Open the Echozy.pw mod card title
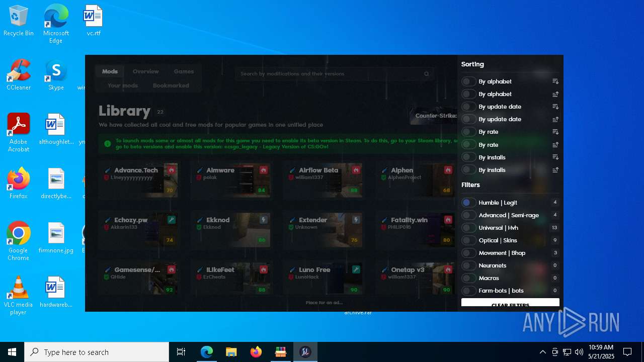This screenshot has height=362, width=644. point(131,220)
